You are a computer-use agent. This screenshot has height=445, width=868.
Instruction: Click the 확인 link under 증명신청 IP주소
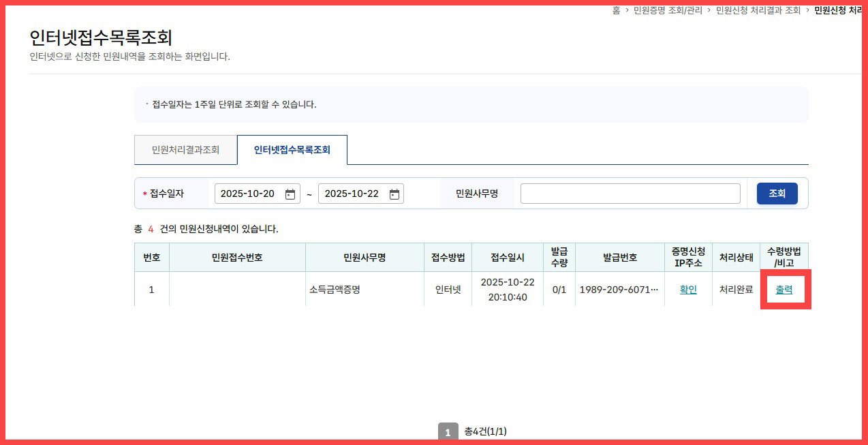click(688, 289)
